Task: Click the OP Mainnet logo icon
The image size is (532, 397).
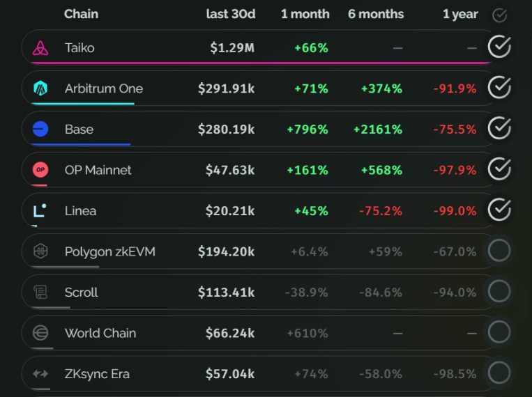Action: (40, 170)
